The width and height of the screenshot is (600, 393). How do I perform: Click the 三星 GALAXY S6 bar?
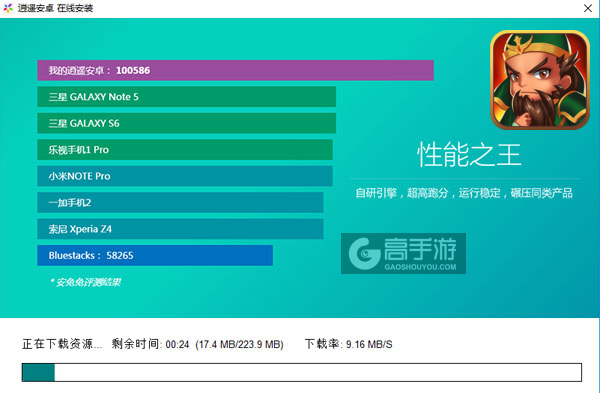point(186,123)
